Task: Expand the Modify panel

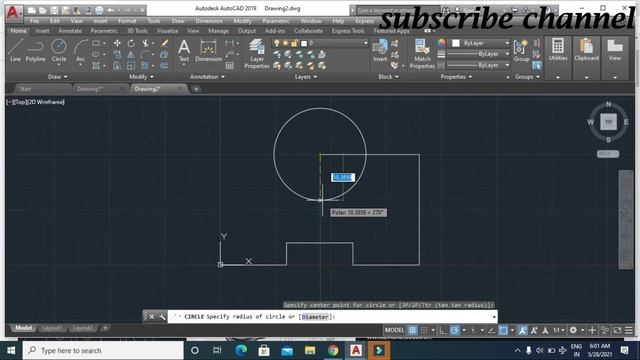Action: [x=141, y=77]
